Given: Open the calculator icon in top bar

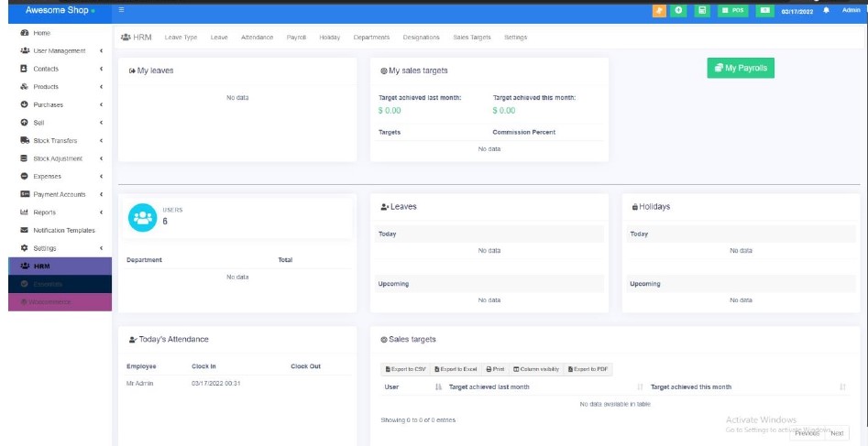Looking at the screenshot, I should (702, 10).
